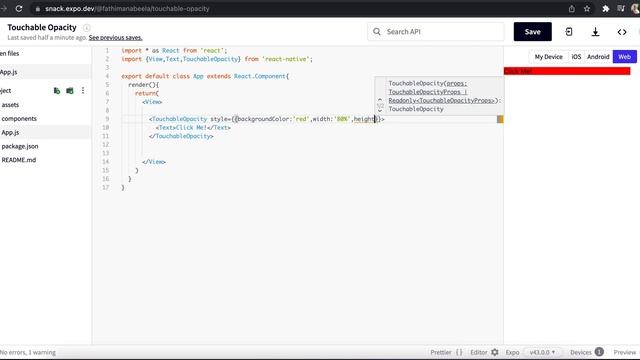Open package.json file
Viewport: 640px width, 360px height.
pos(20,146)
